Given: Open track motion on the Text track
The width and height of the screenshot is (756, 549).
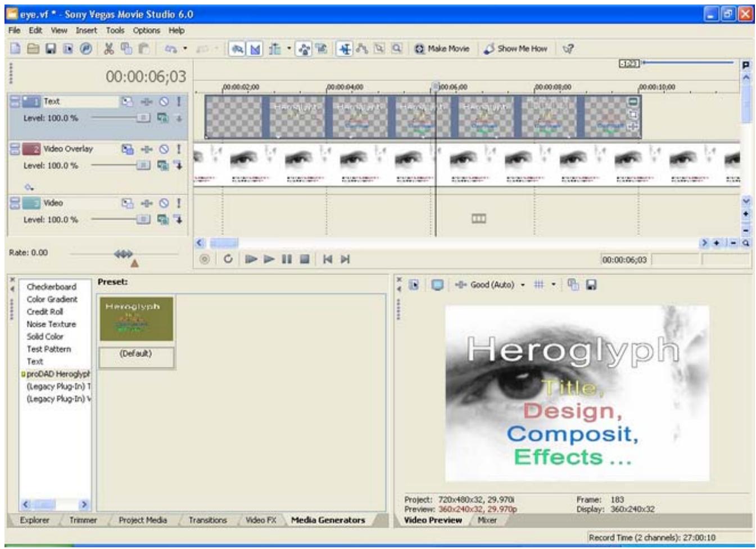Looking at the screenshot, I should coord(128,102).
